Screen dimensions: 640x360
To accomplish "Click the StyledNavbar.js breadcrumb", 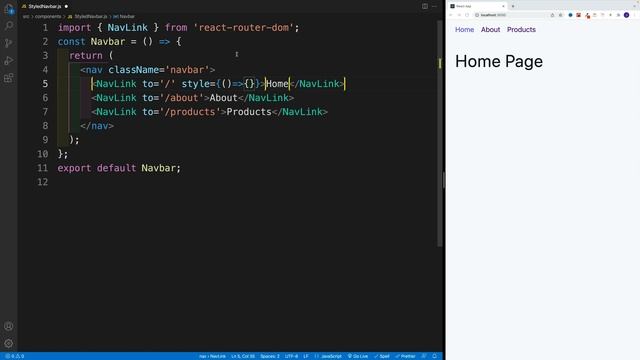I will pos(88,17).
